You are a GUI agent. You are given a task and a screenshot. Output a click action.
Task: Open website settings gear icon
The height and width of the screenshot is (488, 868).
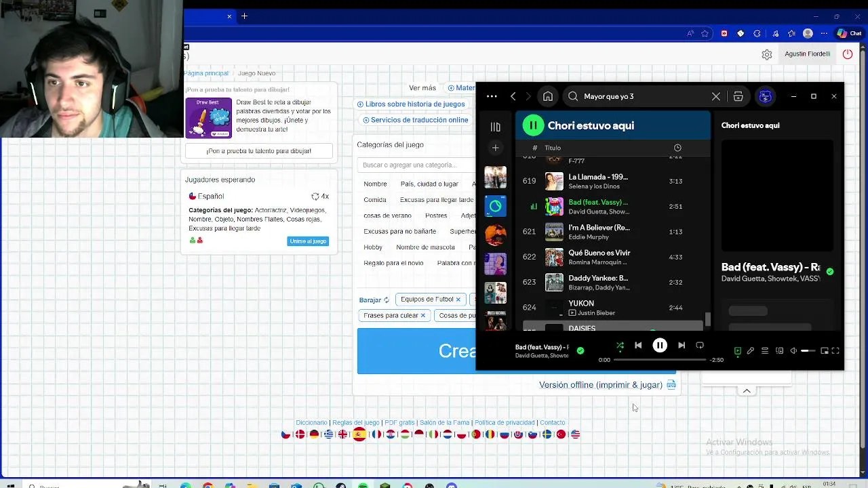(767, 55)
